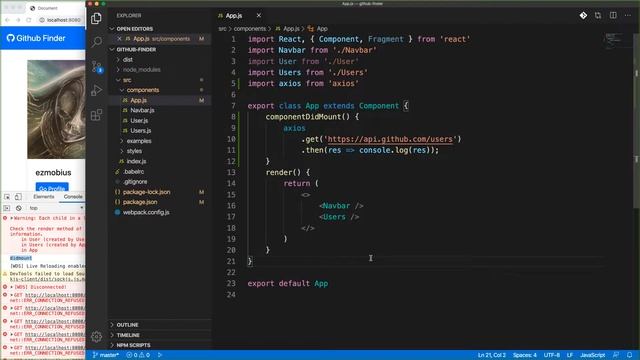Click the ezmobius avatar image in browser

click(x=56, y=109)
